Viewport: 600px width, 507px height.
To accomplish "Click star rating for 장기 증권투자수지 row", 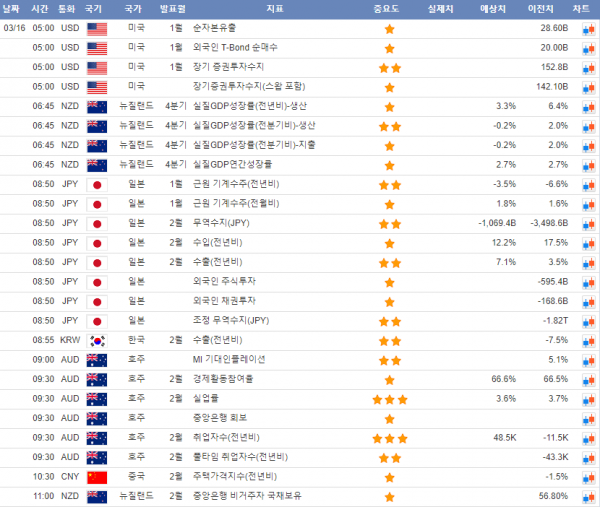I will click(389, 68).
